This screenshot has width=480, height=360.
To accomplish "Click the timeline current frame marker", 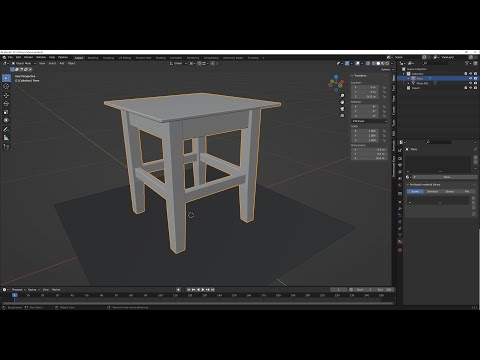I will click(x=15, y=295).
